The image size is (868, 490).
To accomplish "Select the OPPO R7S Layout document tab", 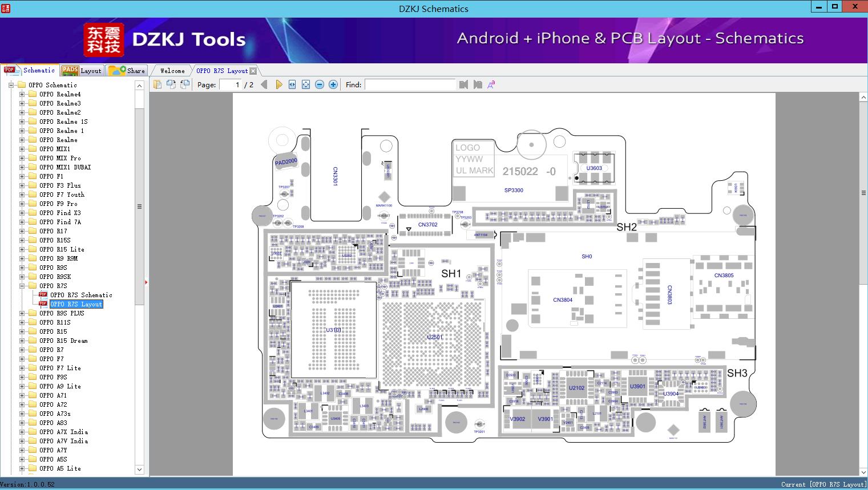I will [x=222, y=71].
